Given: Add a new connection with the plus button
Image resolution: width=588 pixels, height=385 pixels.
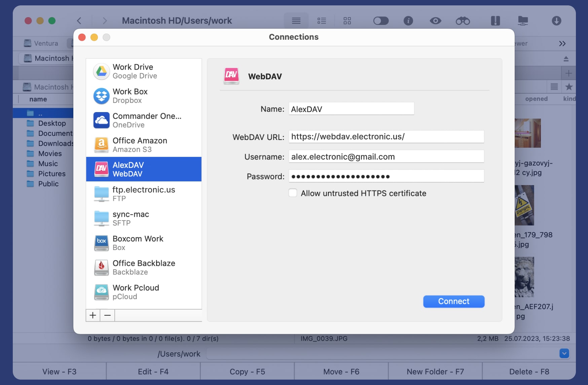Looking at the screenshot, I should (x=93, y=315).
